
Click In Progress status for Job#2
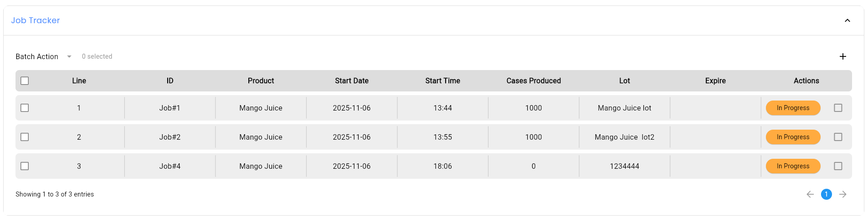coord(793,137)
